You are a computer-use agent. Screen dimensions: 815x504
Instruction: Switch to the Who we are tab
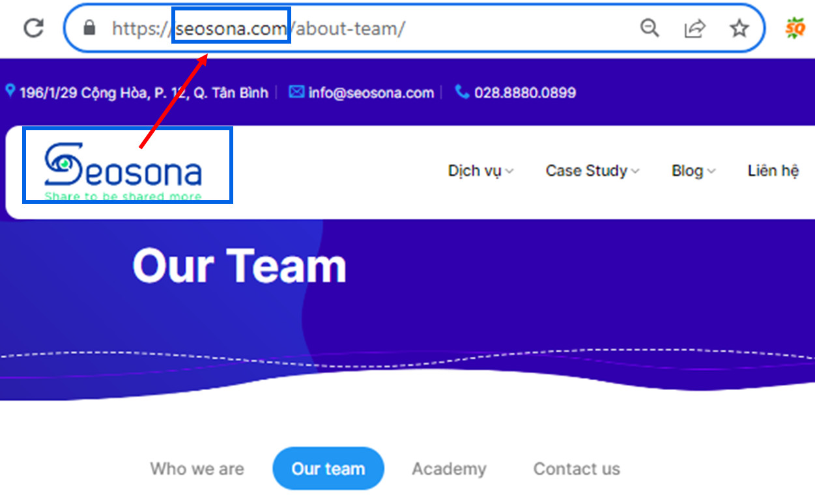[x=197, y=469]
